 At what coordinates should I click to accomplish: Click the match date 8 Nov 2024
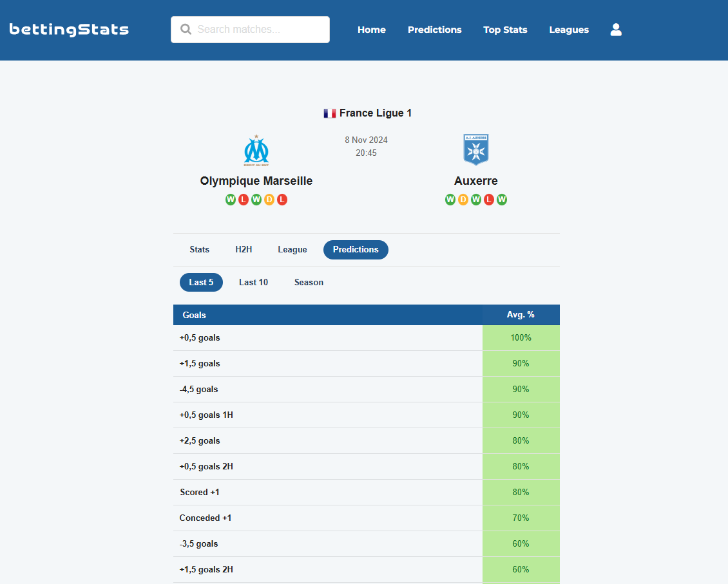(366, 140)
